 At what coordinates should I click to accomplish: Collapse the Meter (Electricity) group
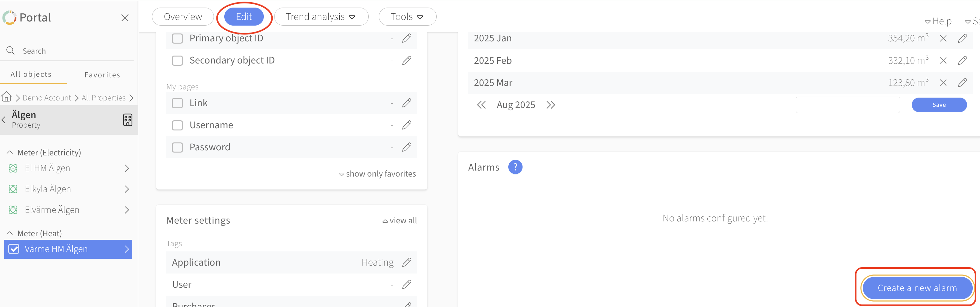click(10, 153)
